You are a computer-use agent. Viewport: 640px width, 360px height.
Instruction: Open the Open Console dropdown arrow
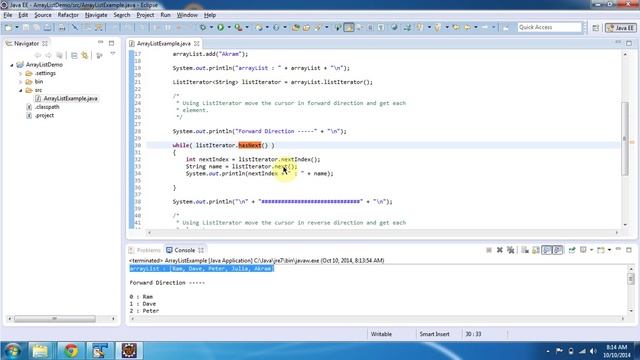[609, 250]
